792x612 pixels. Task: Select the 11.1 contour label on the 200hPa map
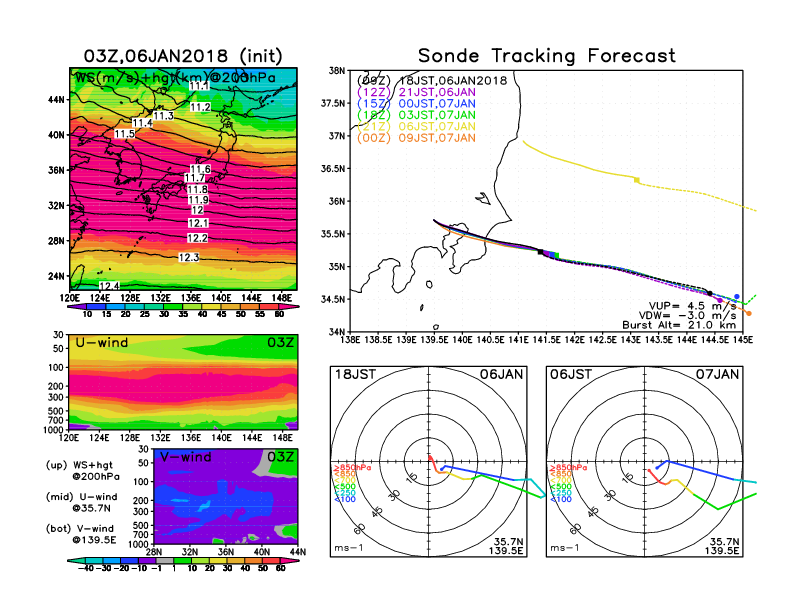click(x=199, y=87)
